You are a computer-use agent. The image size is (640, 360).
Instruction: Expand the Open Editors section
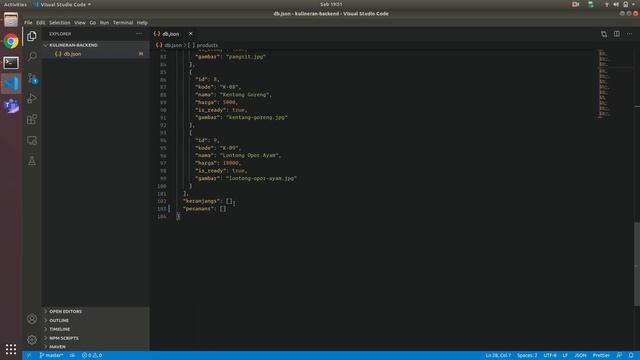pyautogui.click(x=95, y=311)
